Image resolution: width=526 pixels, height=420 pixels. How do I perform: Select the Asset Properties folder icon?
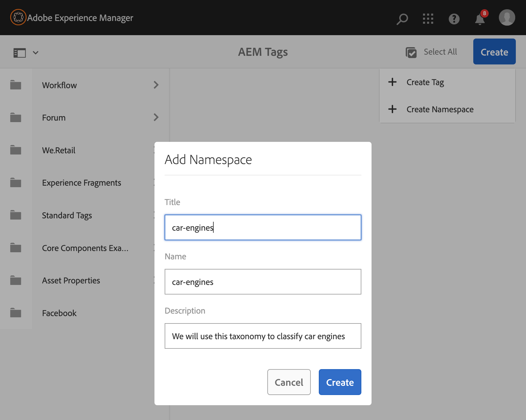click(x=16, y=280)
